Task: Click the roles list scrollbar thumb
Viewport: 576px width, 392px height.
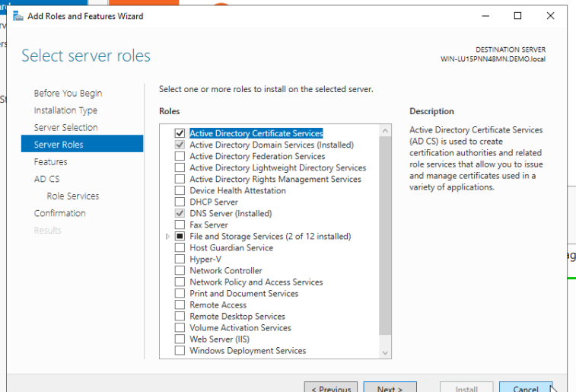Action: (x=385, y=235)
